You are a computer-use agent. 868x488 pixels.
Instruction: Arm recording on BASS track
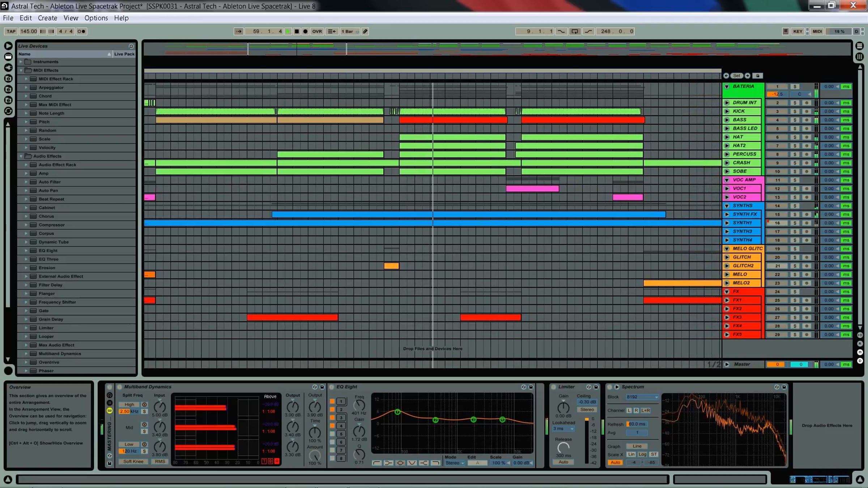pyautogui.click(x=807, y=120)
